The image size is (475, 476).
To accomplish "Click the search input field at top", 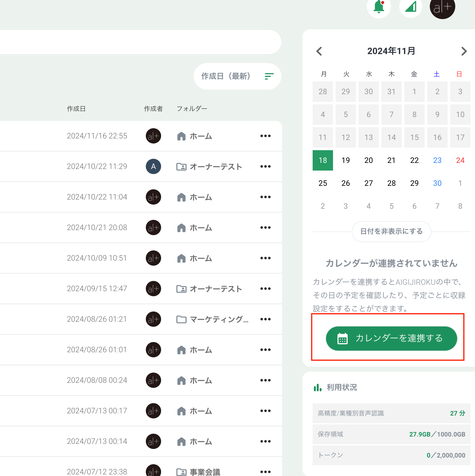I will click(140, 42).
